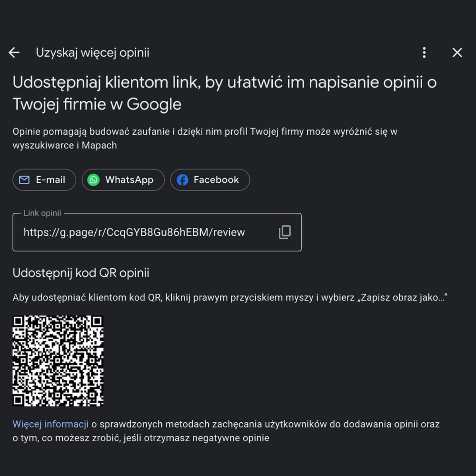
Task: Select the Link opinii URL field
Action: click(157, 232)
